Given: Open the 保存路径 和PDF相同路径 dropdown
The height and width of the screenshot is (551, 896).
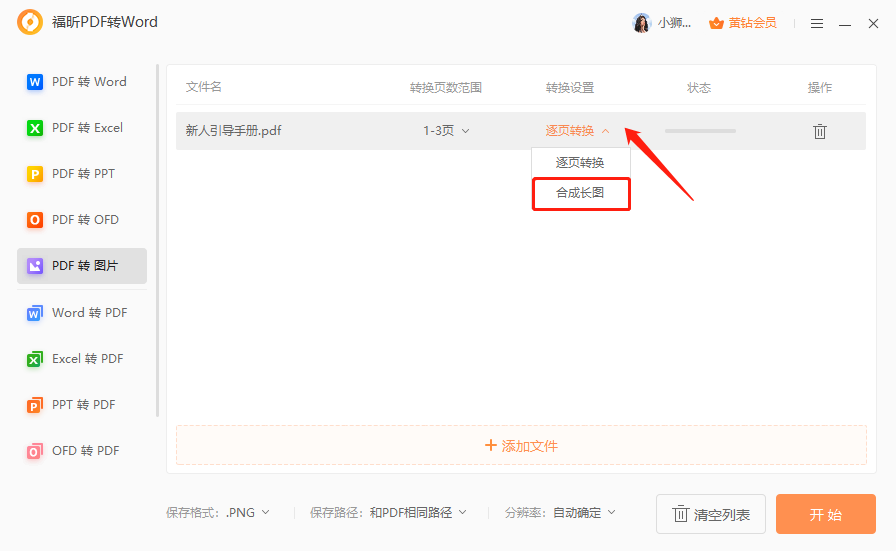Looking at the screenshot, I should point(418,513).
